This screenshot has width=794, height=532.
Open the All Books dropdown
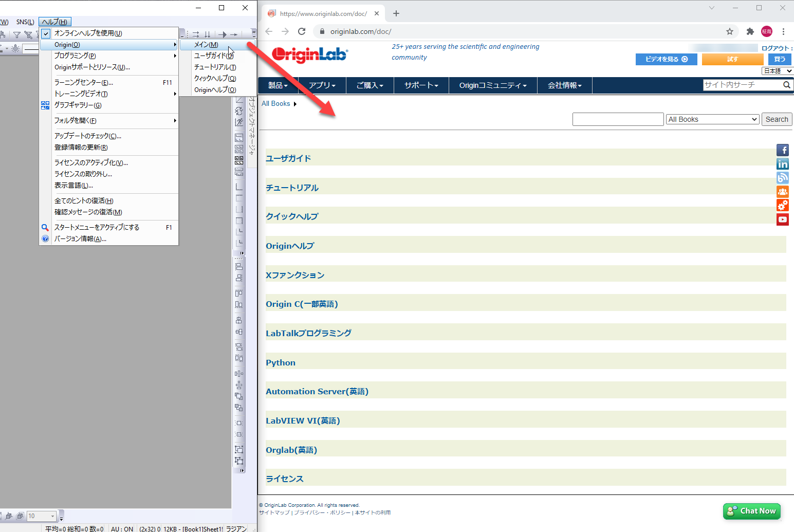click(712, 119)
